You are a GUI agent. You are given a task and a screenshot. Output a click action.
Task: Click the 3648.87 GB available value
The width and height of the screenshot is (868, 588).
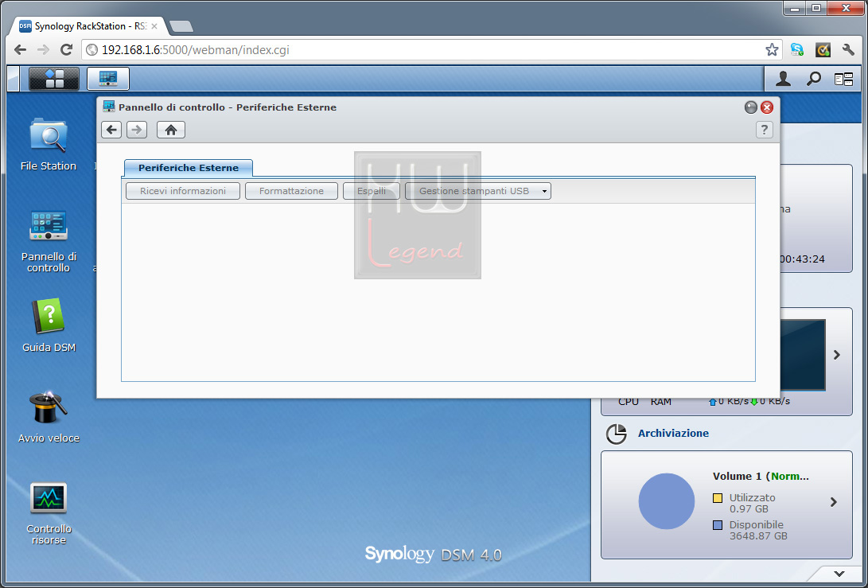[x=758, y=536]
